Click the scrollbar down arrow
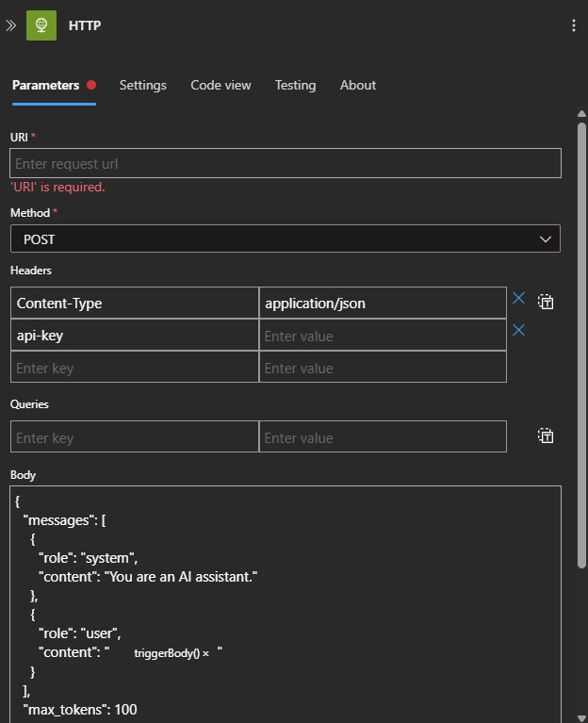588x723 pixels. coord(581,718)
